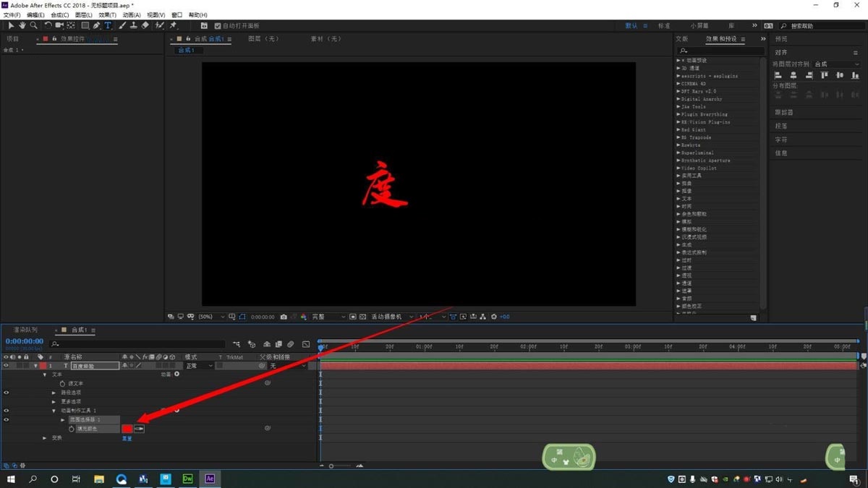Screen dimensions: 868x488
Task: Open the red fill color swatch
Action: [x=127, y=429]
